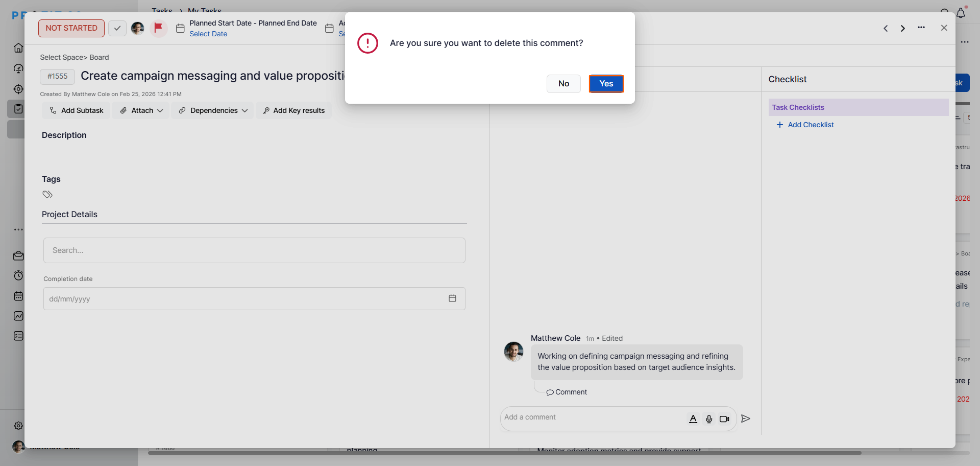
Task: Open the text formatting icon in comment box
Action: [693, 419]
